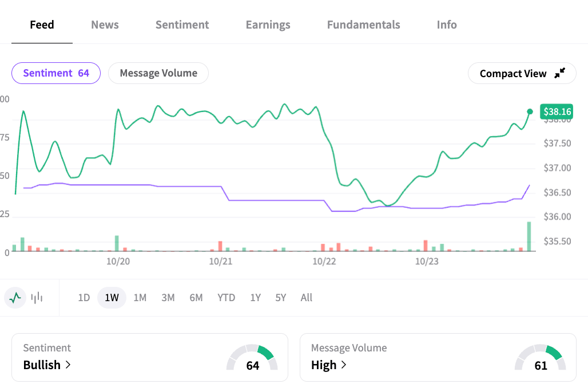Click the green endpoint dot on price line
Image resolution: width=588 pixels, height=392 pixels.
(x=530, y=111)
